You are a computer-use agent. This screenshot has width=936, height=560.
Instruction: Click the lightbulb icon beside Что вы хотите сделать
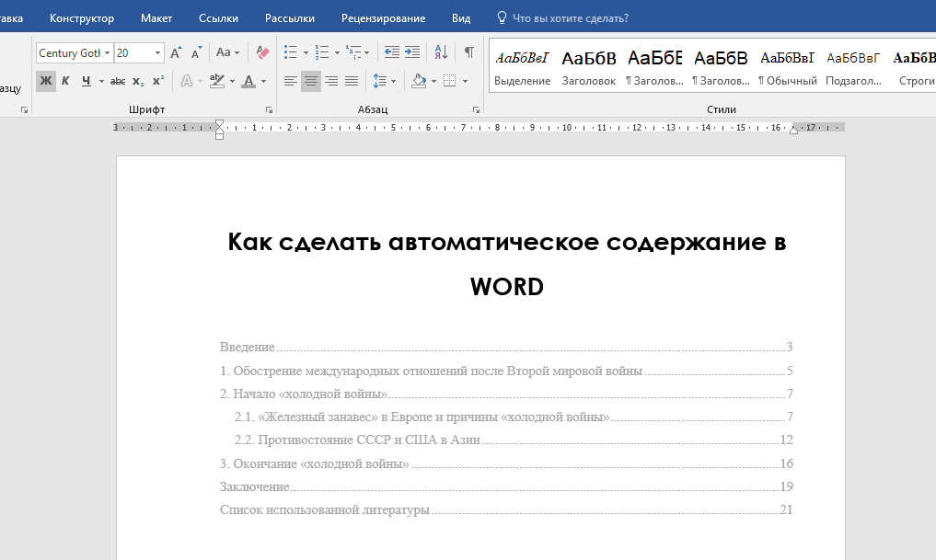click(502, 17)
